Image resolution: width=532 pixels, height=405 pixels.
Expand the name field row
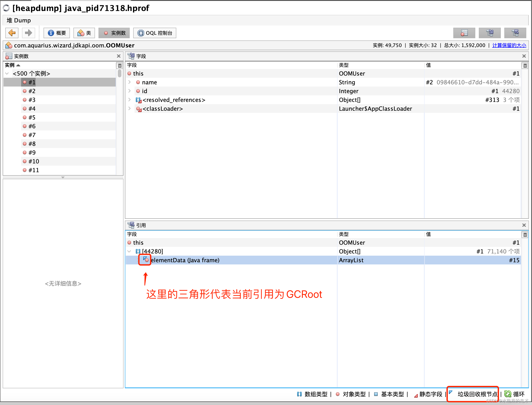click(x=129, y=82)
